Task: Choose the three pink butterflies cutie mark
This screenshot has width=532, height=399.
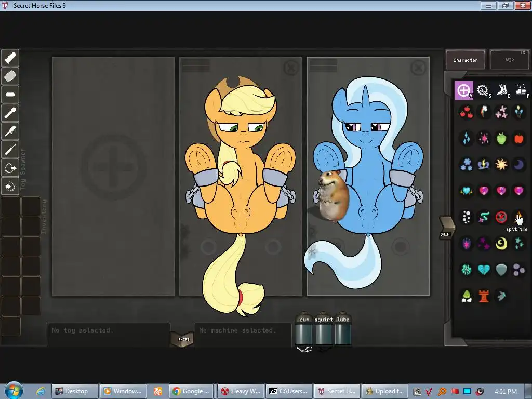Action: (x=501, y=112)
